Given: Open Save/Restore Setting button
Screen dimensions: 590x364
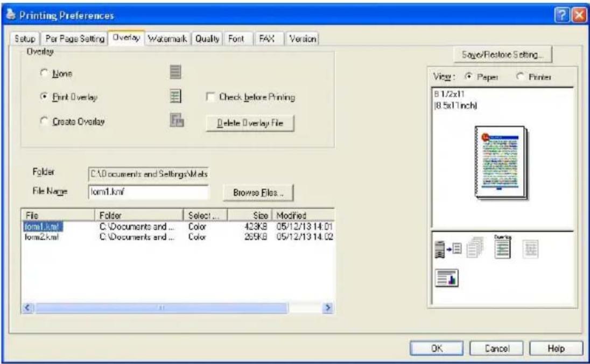Looking at the screenshot, I should click(x=503, y=54).
